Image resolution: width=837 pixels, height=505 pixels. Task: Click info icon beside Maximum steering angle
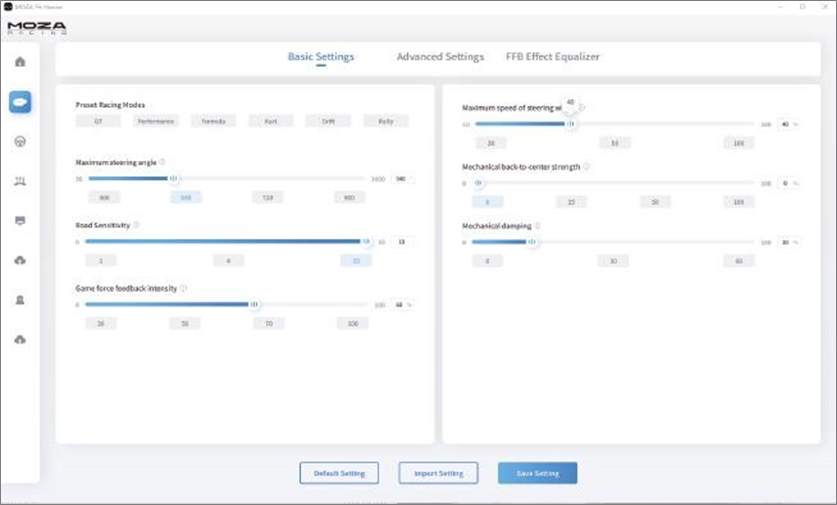(x=162, y=162)
